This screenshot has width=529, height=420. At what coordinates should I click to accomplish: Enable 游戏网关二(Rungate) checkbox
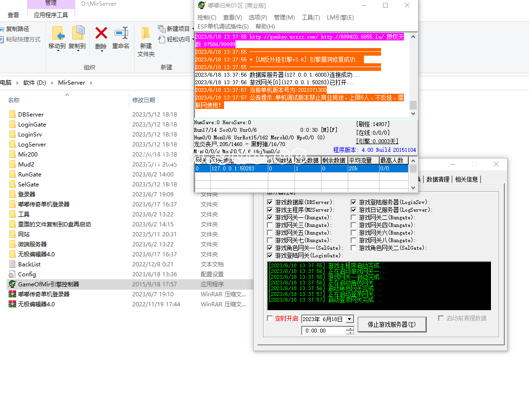353,217
